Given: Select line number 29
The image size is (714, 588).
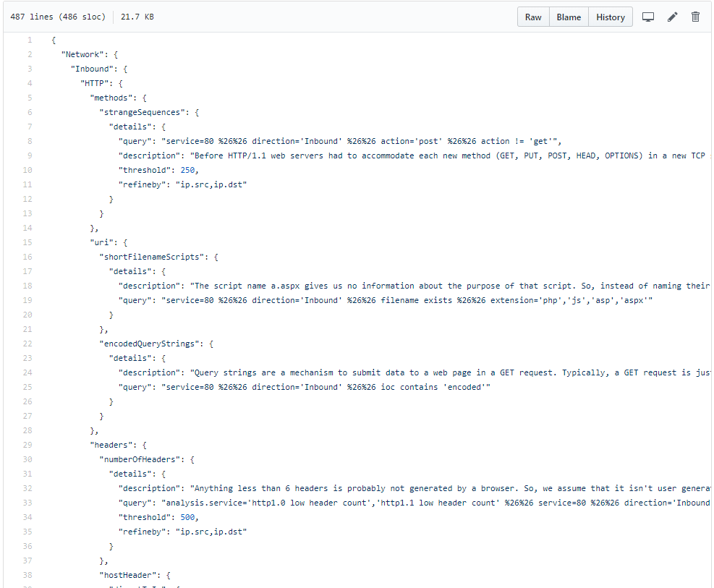Looking at the screenshot, I should tap(27, 445).
